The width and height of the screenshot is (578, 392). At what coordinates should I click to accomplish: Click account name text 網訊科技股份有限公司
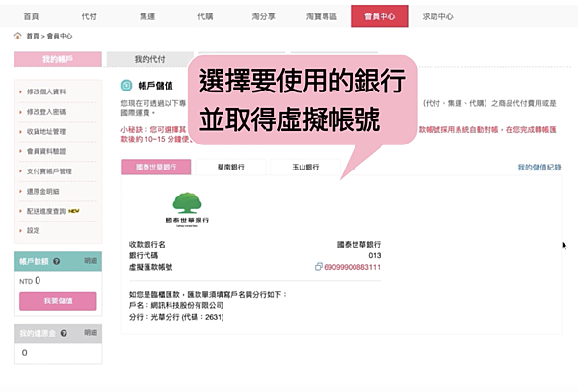[187, 305]
